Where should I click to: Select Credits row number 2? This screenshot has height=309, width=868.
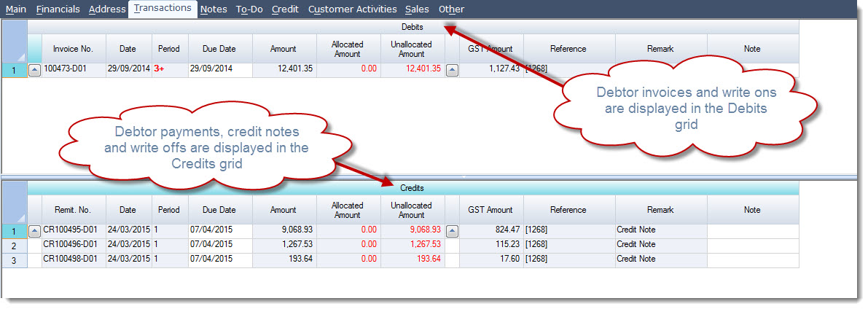(15, 246)
